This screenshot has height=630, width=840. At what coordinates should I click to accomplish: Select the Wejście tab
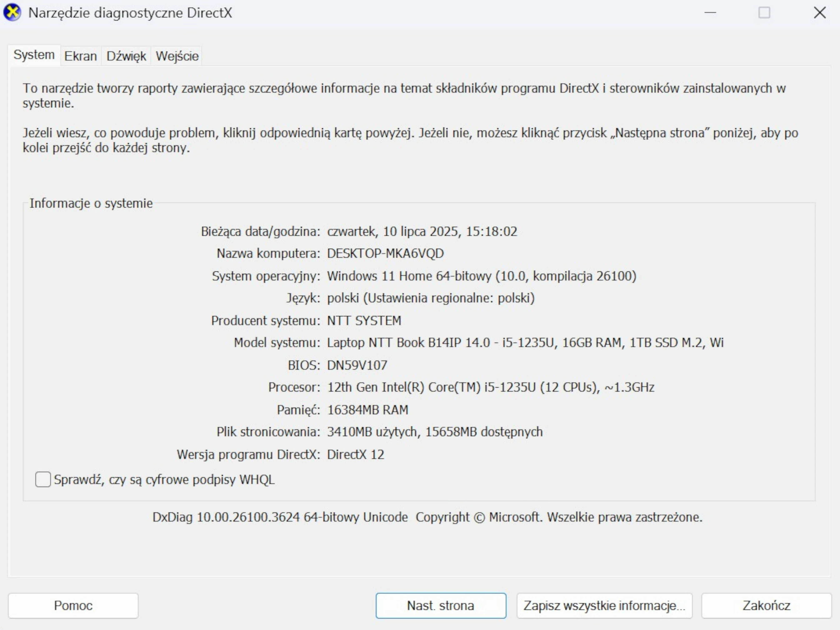click(x=177, y=56)
